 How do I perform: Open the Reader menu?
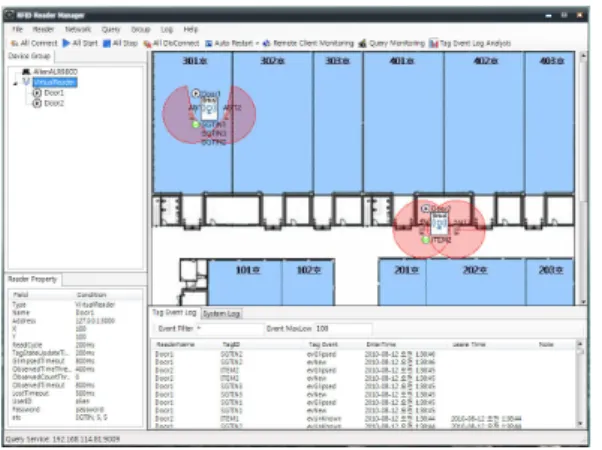point(43,29)
